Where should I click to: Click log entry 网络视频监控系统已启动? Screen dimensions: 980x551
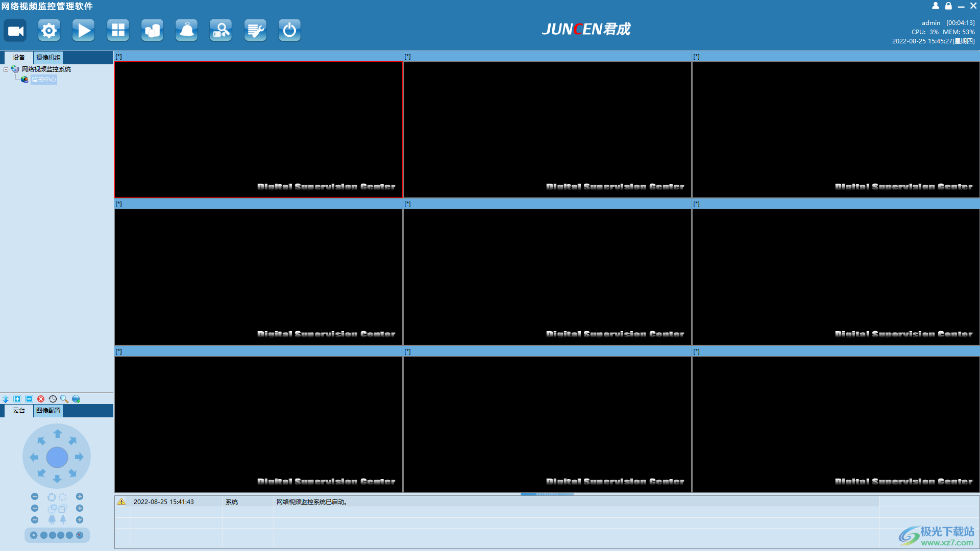pyautogui.click(x=312, y=502)
